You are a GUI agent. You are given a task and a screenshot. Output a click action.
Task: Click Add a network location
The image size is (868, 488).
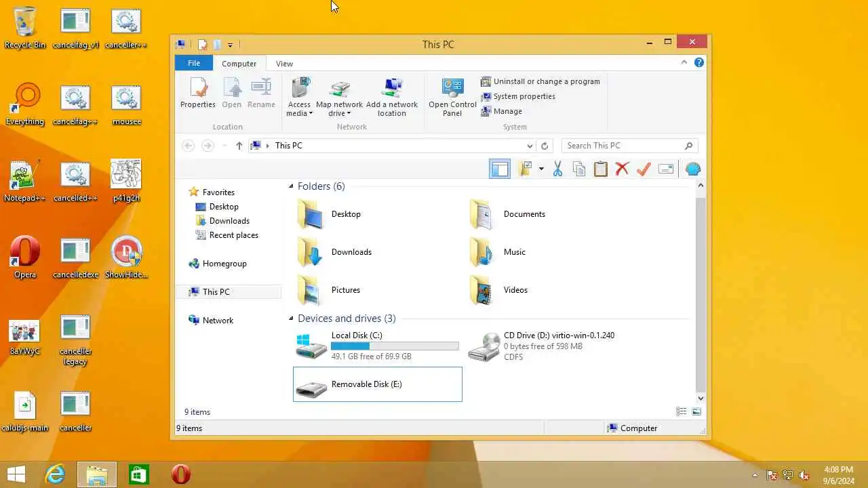click(x=392, y=97)
